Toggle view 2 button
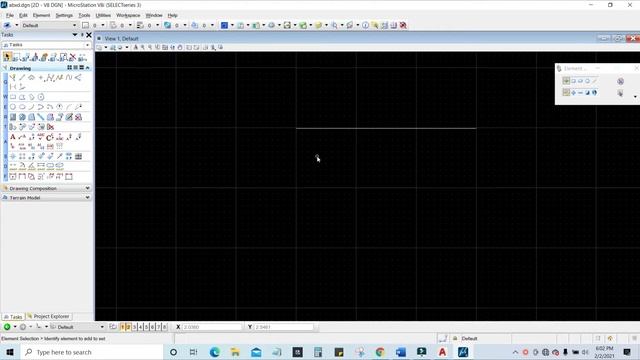The height and width of the screenshot is (360, 640). 128,327
